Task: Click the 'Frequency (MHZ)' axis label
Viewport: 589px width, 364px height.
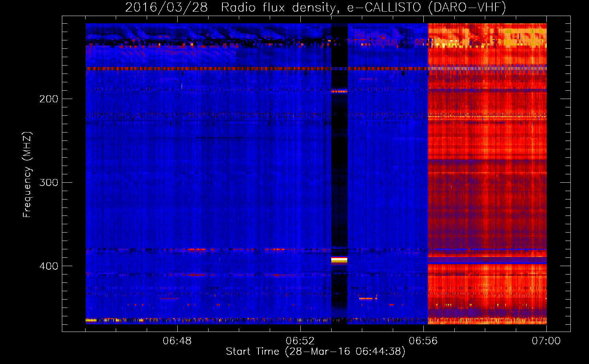Action: point(27,175)
